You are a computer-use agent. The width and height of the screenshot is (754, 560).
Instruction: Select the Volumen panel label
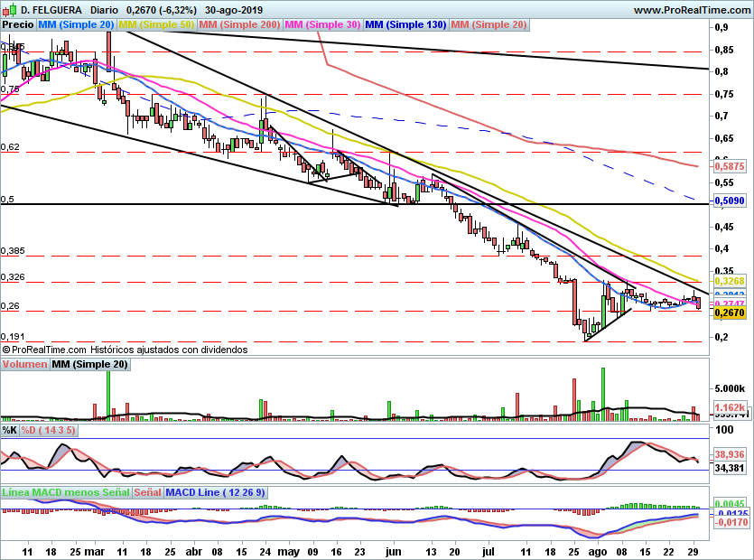coord(24,364)
